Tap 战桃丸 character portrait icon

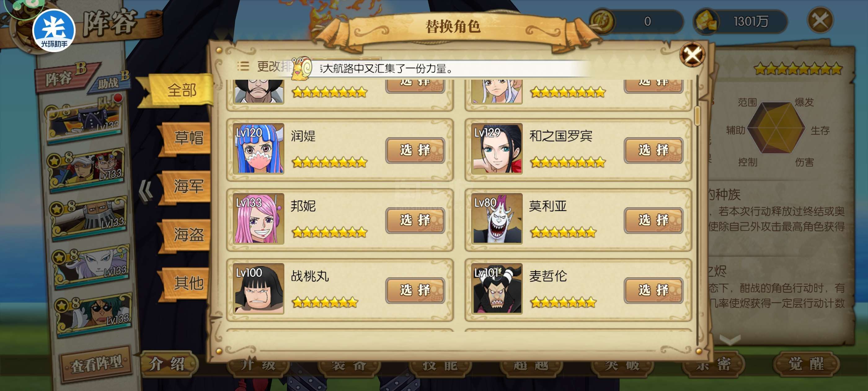(x=259, y=289)
